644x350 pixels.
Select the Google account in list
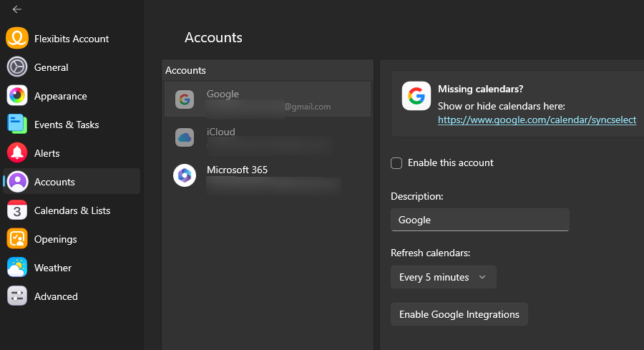click(268, 99)
